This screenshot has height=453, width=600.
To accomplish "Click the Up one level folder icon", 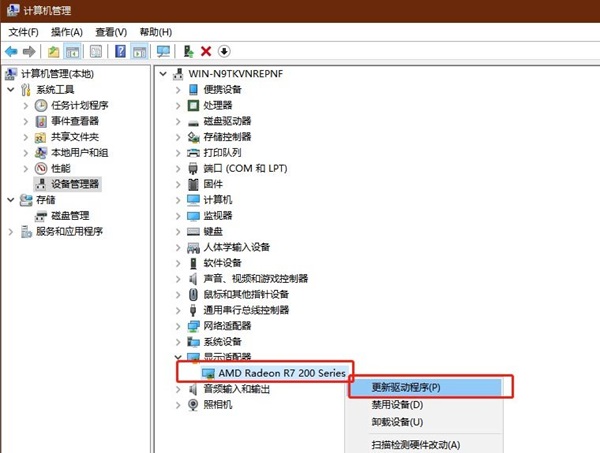I will click(53, 51).
